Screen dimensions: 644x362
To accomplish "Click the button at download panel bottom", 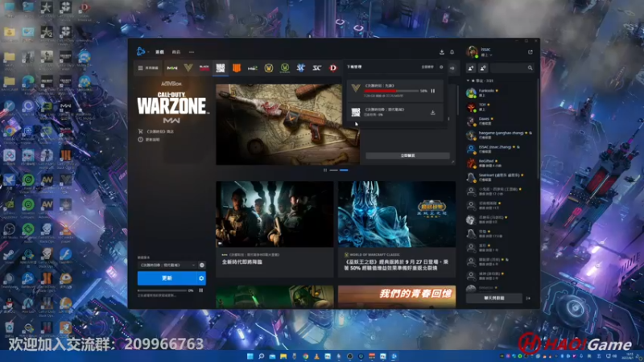I will click(407, 155).
